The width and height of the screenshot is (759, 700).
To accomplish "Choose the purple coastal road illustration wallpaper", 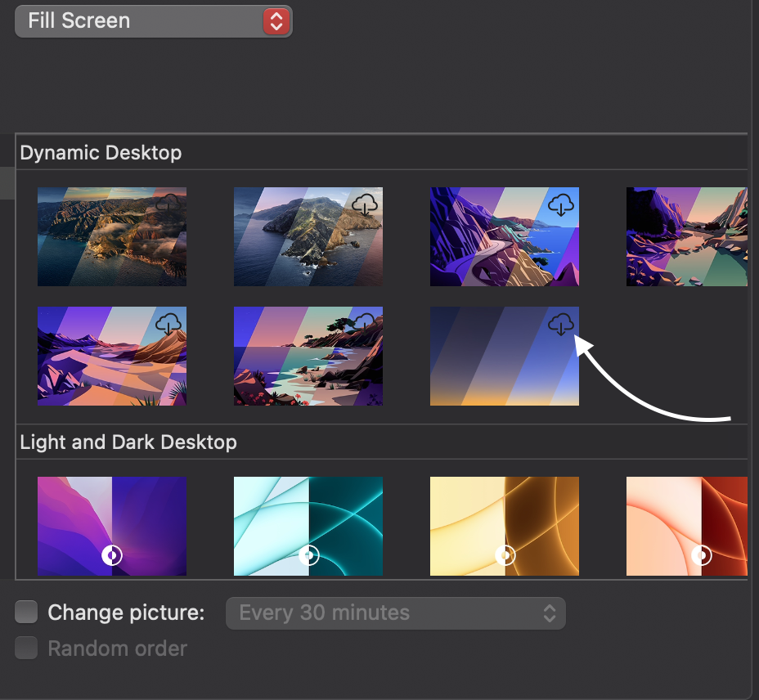I will 505,236.
